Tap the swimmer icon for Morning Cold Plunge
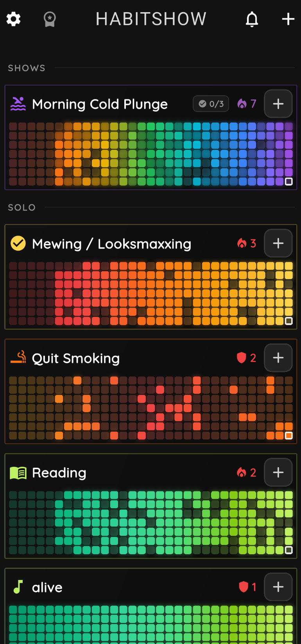Screen dimensions: 301x644 (x=18, y=104)
